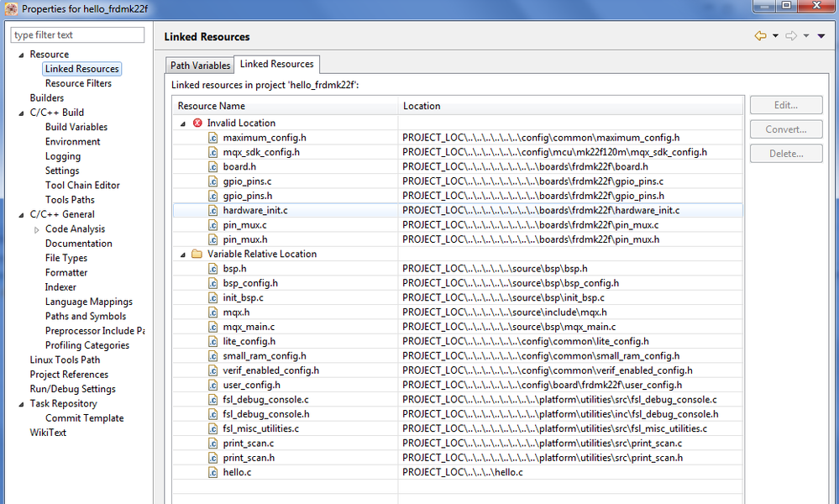Collapse the Variable Relative Location group
Viewport: 839px width, 504px height.
[x=184, y=254]
